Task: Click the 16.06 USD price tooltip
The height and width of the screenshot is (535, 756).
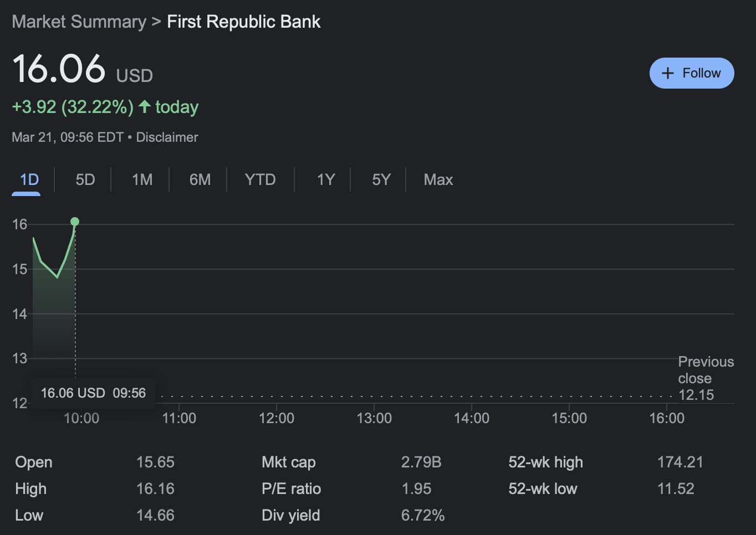Action: (93, 393)
